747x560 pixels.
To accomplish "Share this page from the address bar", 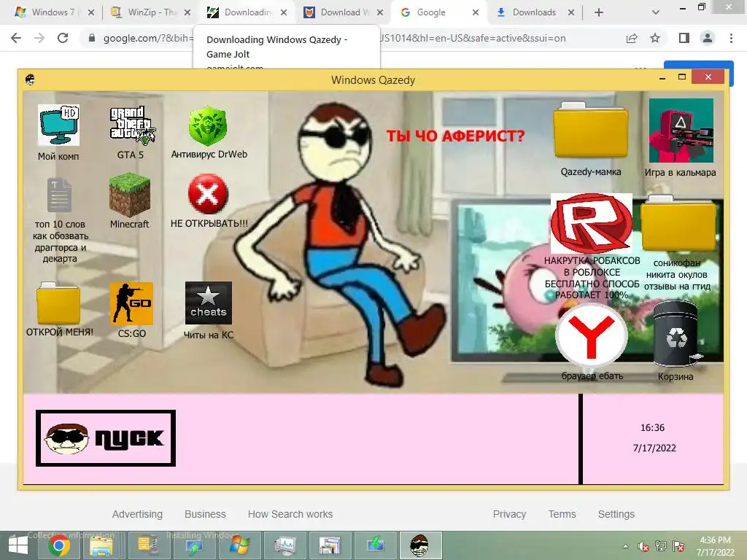I will point(632,38).
